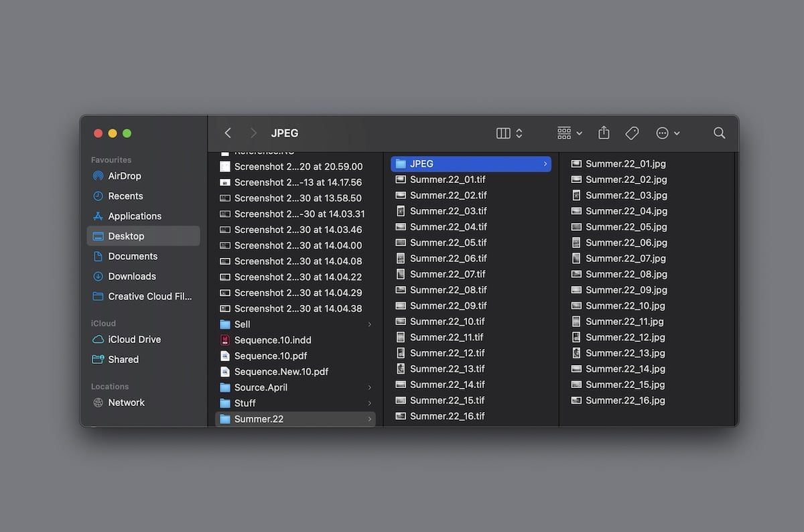Click the forward navigation arrow
Viewport: 804px width, 532px height.
pyautogui.click(x=253, y=133)
